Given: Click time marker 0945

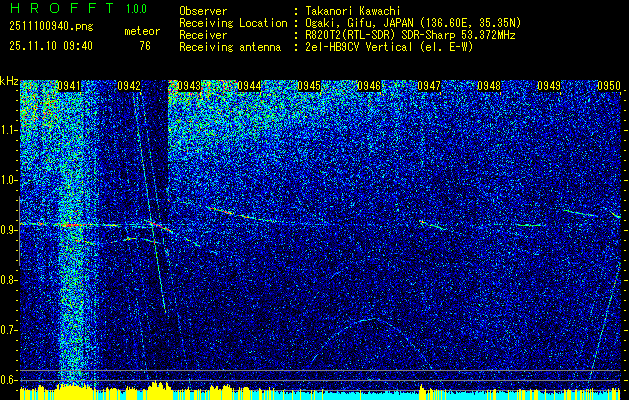Looking at the screenshot, I should [309, 86].
